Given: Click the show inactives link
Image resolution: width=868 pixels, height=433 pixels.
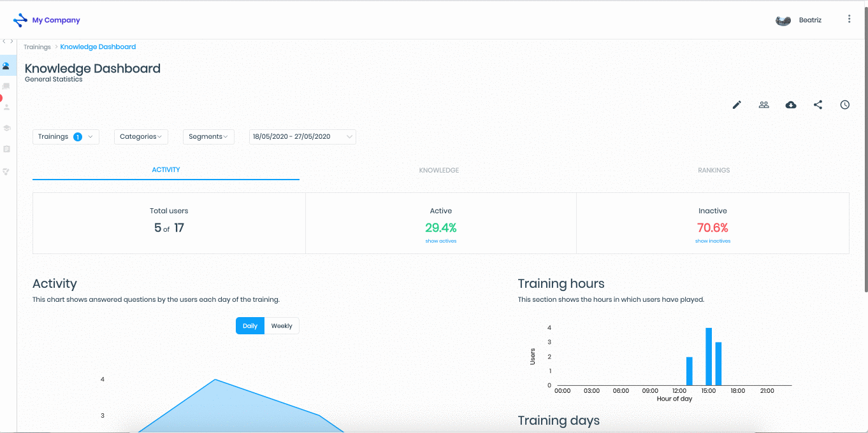Looking at the screenshot, I should click(x=712, y=241).
